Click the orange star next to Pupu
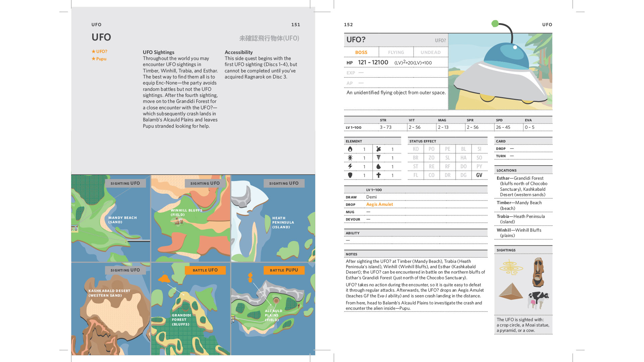Viewport: 644px width, 362px height. click(x=94, y=59)
